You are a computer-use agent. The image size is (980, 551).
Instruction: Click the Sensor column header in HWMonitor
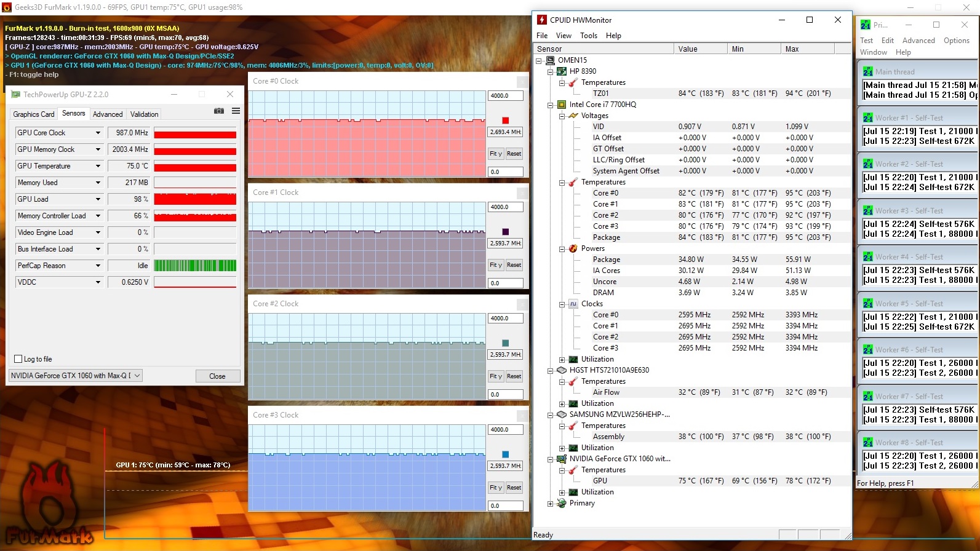click(x=604, y=49)
